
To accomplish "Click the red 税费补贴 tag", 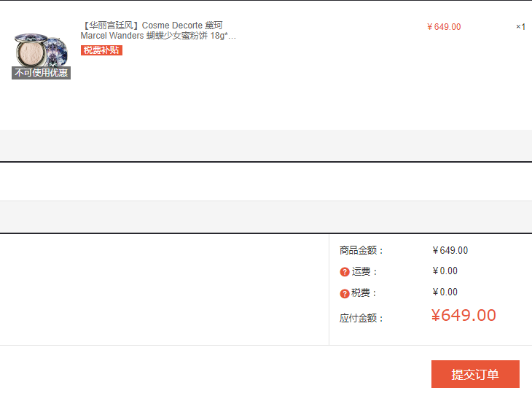I will tap(101, 50).
